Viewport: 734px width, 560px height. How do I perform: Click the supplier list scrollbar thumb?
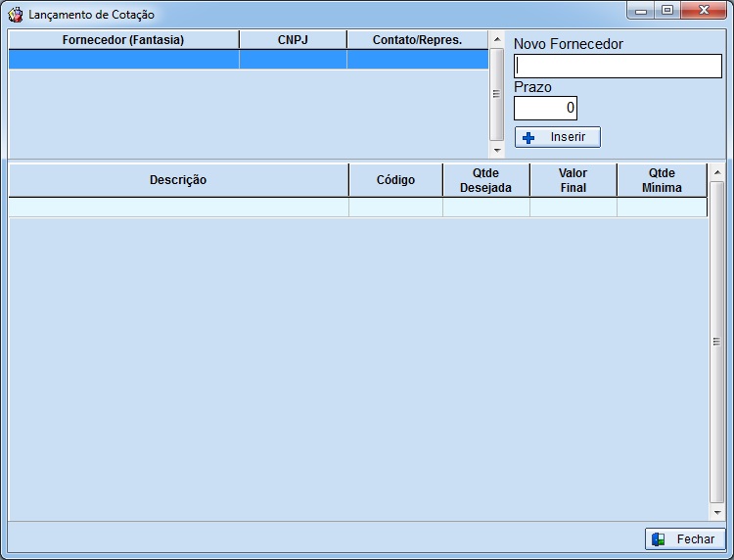[496, 94]
